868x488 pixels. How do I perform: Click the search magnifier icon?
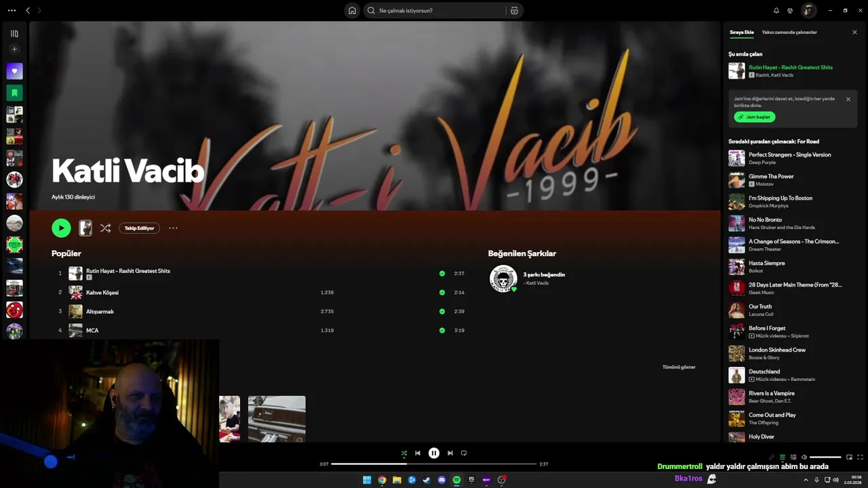tap(371, 11)
